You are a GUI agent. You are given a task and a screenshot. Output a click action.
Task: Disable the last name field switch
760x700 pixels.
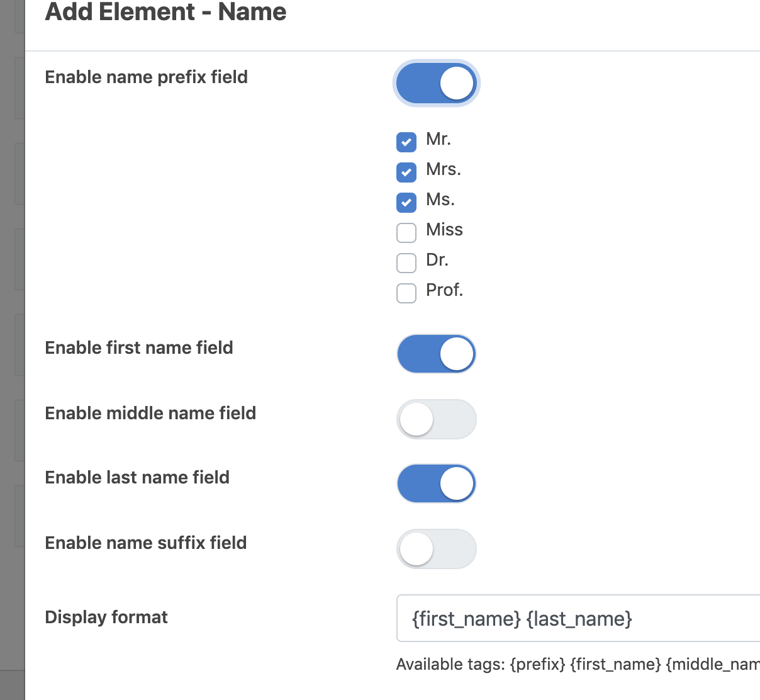coord(436,483)
